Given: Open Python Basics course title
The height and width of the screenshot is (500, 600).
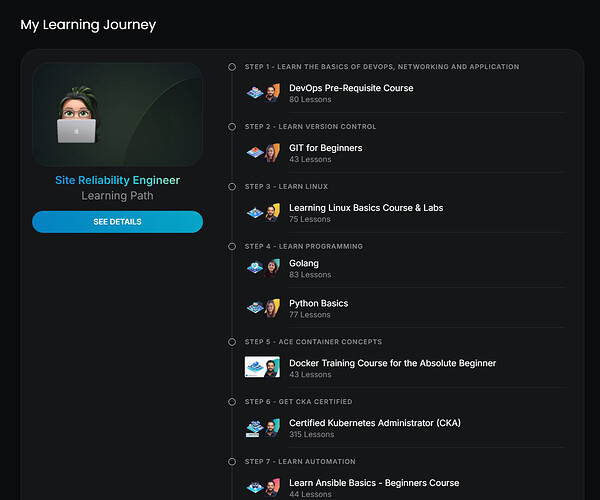Looking at the screenshot, I should (319, 303).
